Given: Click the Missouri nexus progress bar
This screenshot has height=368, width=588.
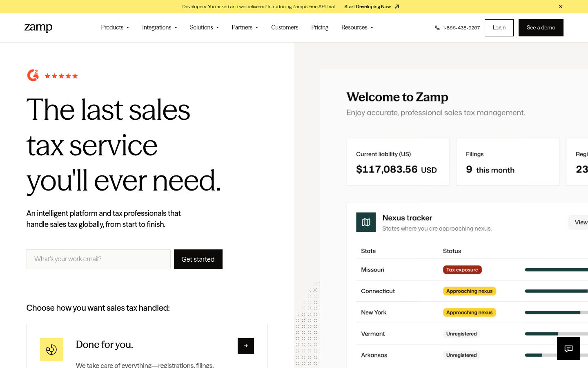Looking at the screenshot, I should pyautogui.click(x=557, y=270).
